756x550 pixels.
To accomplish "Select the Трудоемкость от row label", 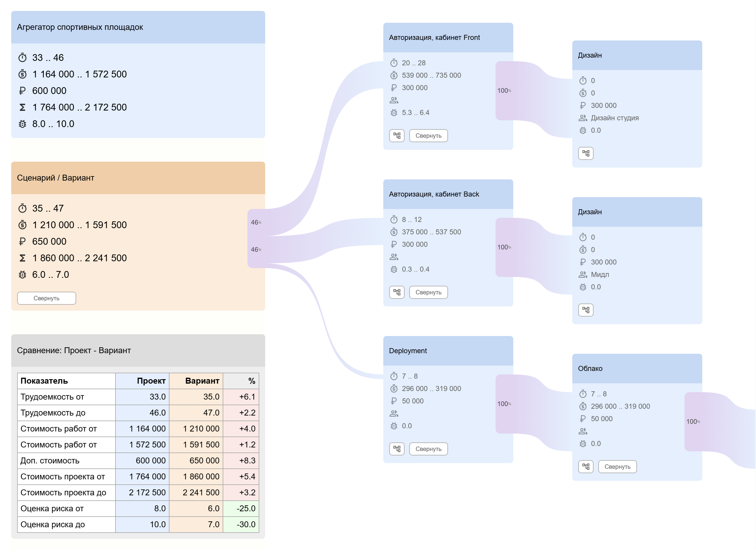I will 52,397.
